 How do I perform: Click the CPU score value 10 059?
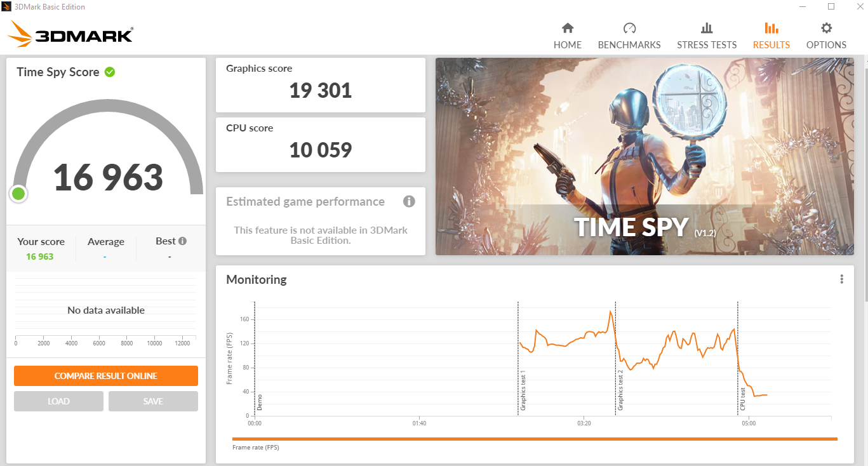[x=321, y=150]
